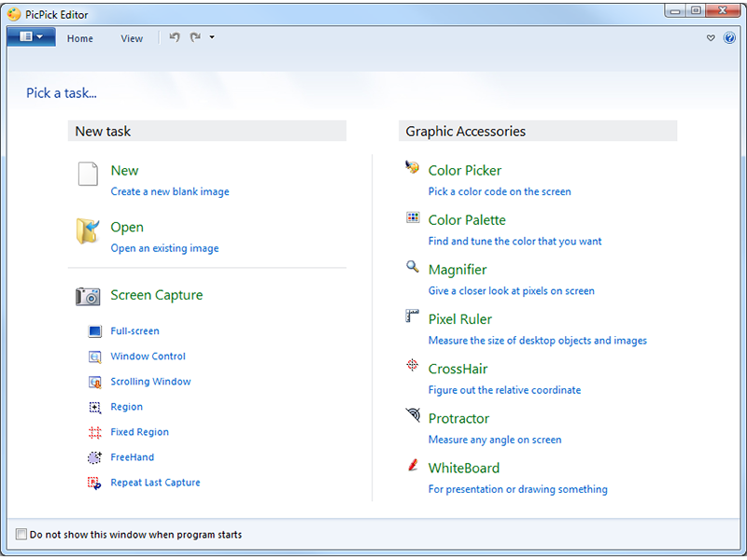
Task: Expand the quick access toolbar arrow
Action: point(212,37)
